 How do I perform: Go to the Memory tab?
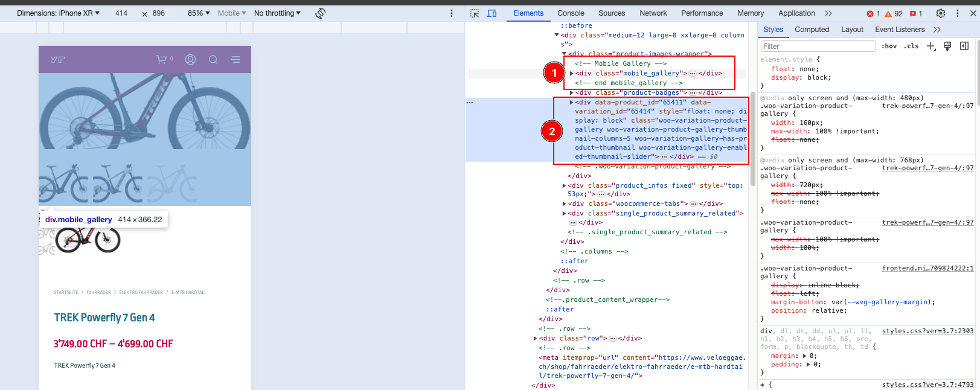(751, 13)
